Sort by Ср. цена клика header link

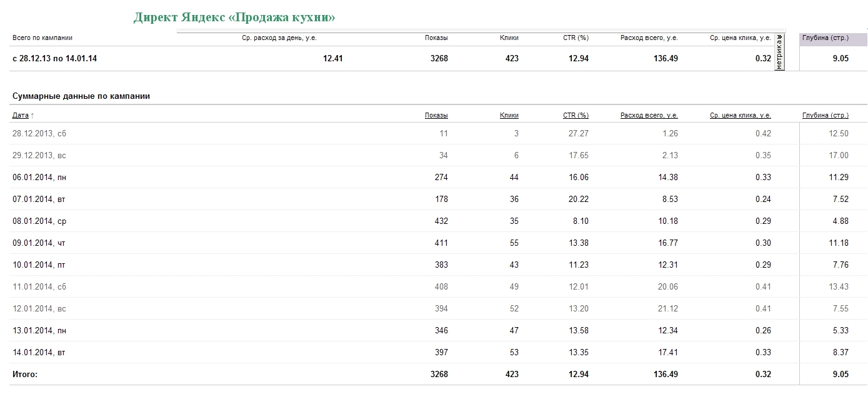click(741, 115)
